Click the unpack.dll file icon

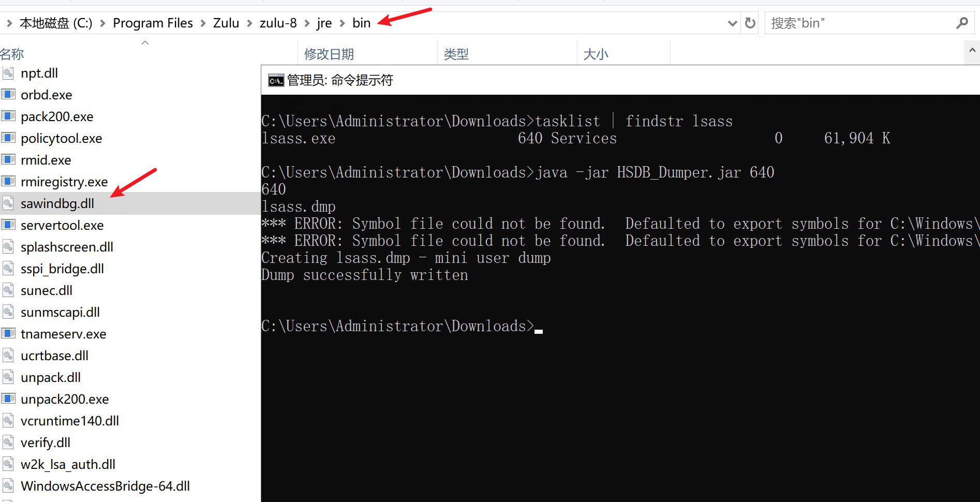(x=8, y=377)
